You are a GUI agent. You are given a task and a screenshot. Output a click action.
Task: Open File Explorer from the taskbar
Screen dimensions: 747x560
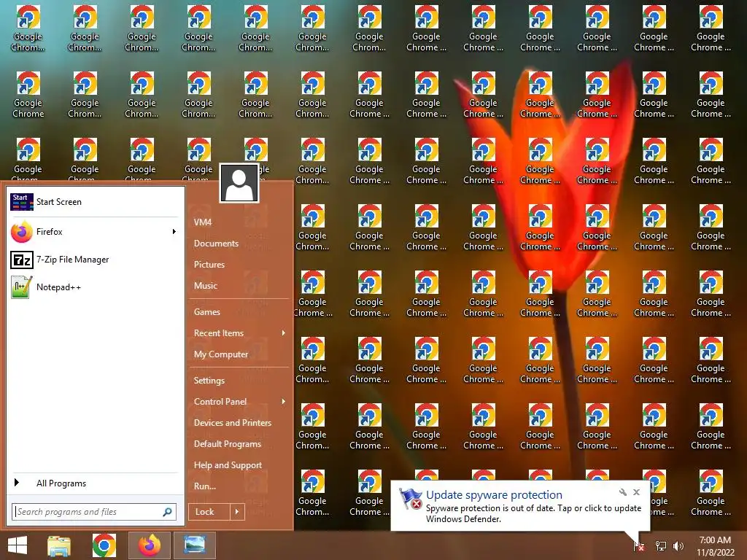pyautogui.click(x=59, y=545)
